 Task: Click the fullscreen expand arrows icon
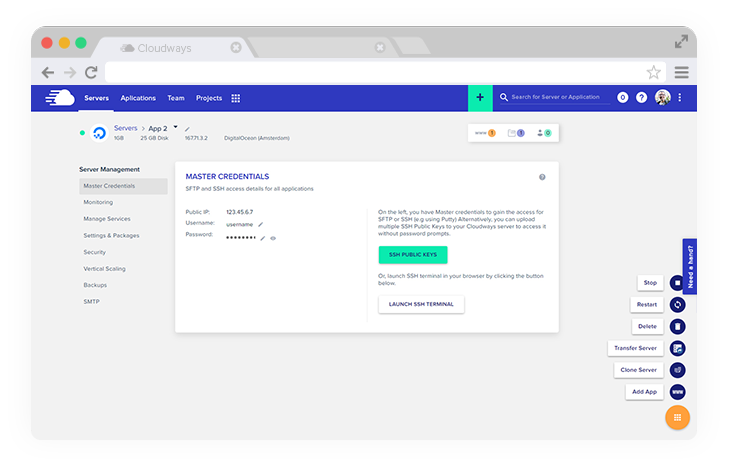pos(681,41)
